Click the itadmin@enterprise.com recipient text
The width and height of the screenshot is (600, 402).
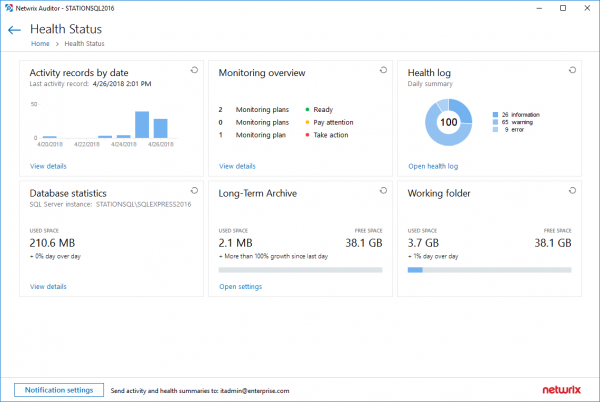[x=255, y=391]
